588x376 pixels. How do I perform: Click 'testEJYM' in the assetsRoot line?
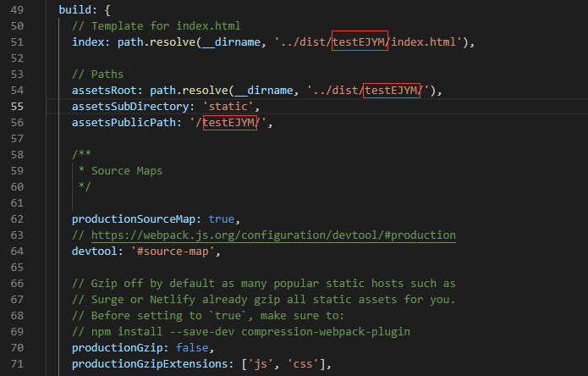pyautogui.click(x=392, y=91)
